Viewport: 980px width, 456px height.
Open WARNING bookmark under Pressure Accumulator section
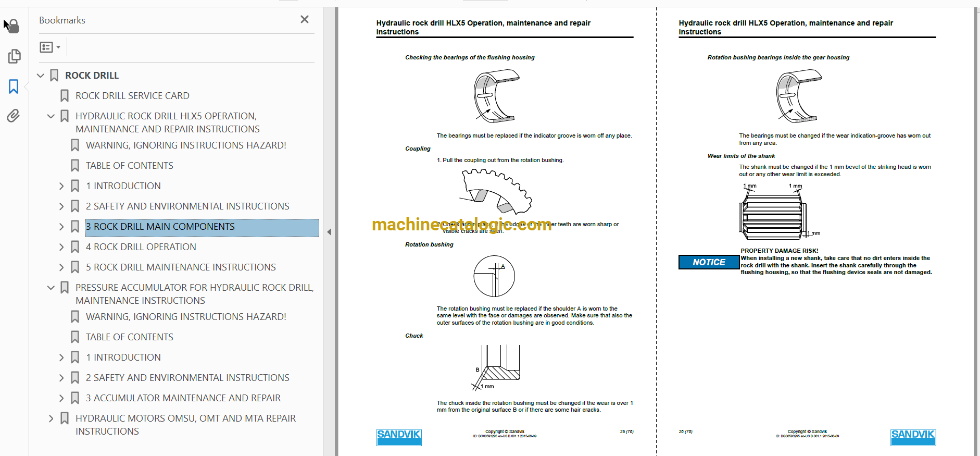[x=186, y=317]
